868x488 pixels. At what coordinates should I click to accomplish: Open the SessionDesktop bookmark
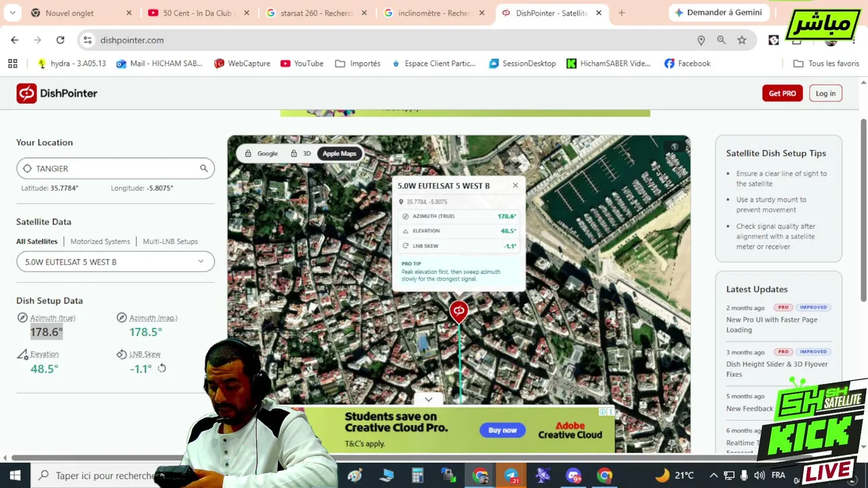pyautogui.click(x=522, y=63)
